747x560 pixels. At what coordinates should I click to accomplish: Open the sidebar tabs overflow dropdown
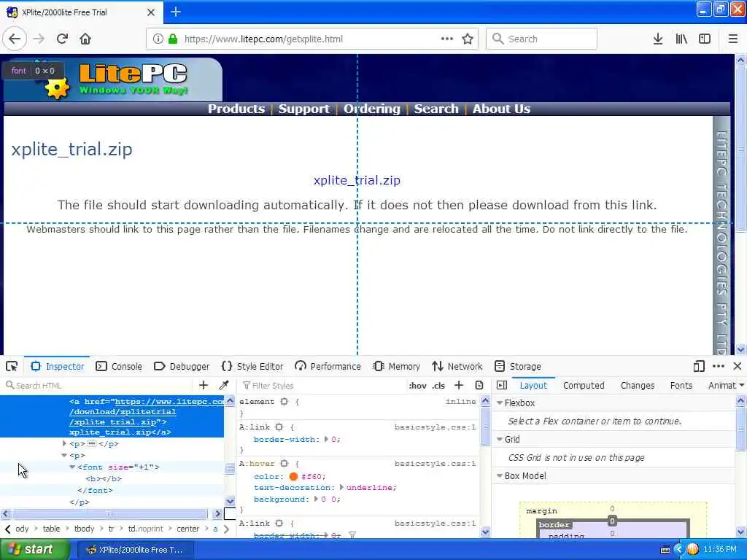coord(742,385)
